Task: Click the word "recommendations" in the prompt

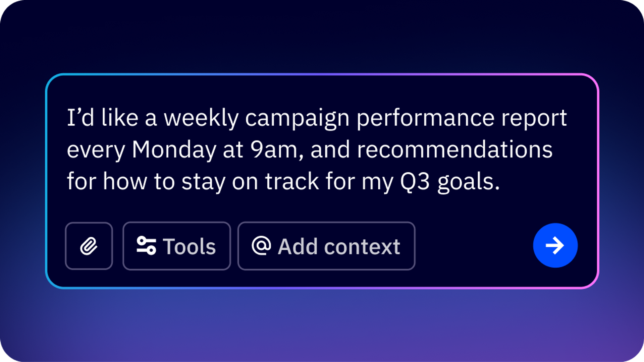Action: (455, 149)
